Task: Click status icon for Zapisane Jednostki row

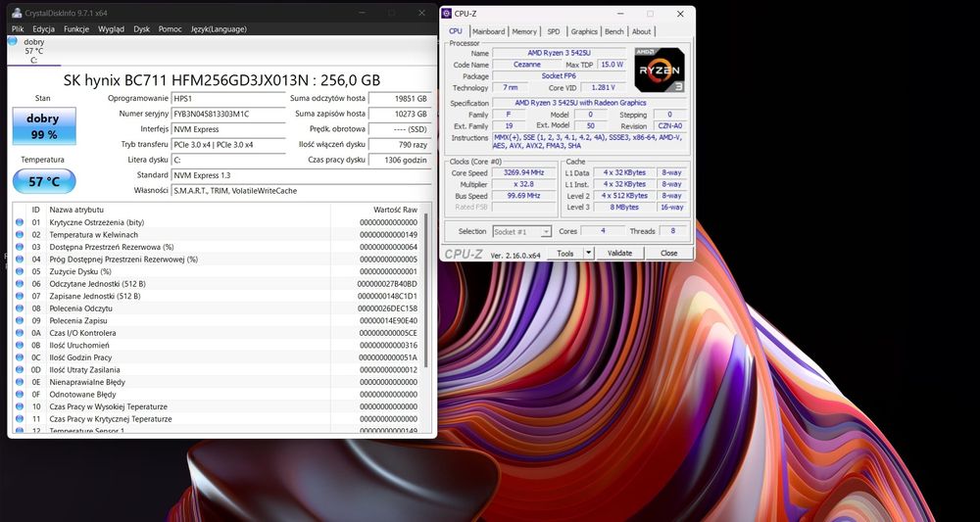Action: [20, 296]
